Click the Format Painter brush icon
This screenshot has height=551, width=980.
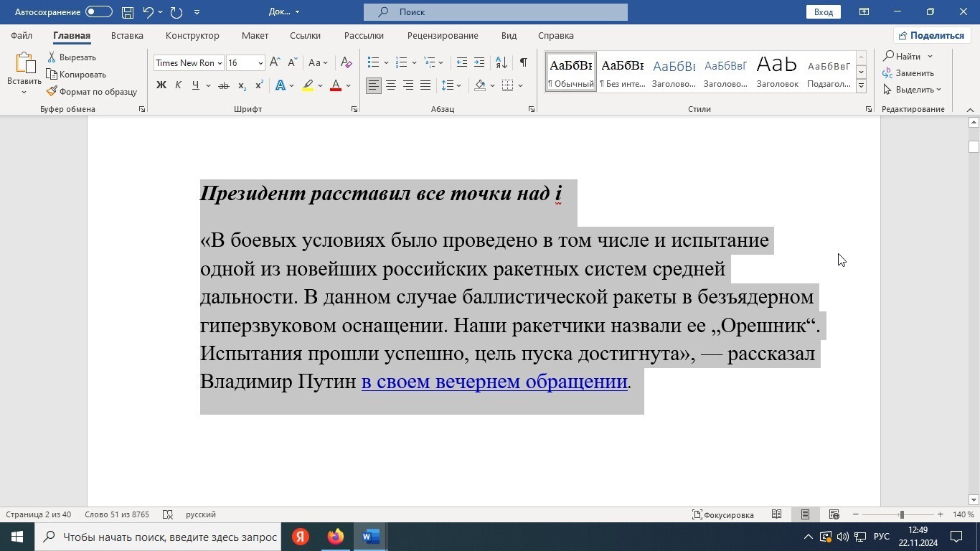[52, 92]
